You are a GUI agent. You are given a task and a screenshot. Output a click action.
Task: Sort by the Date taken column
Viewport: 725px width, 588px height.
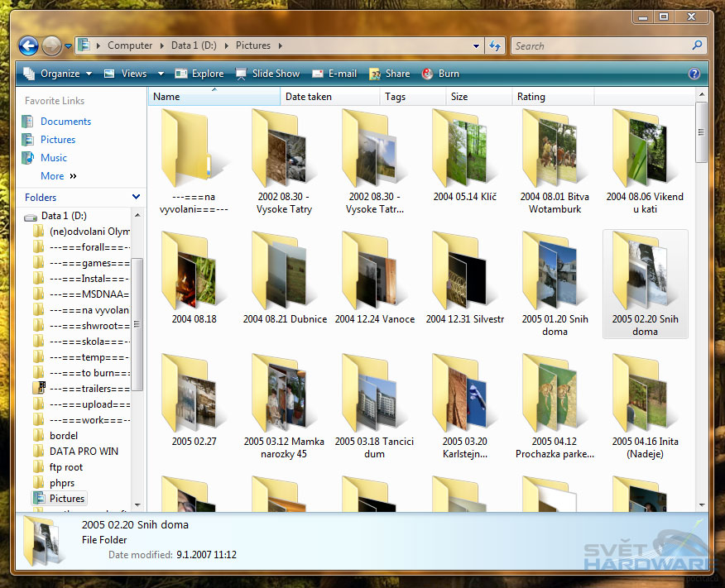pos(309,97)
